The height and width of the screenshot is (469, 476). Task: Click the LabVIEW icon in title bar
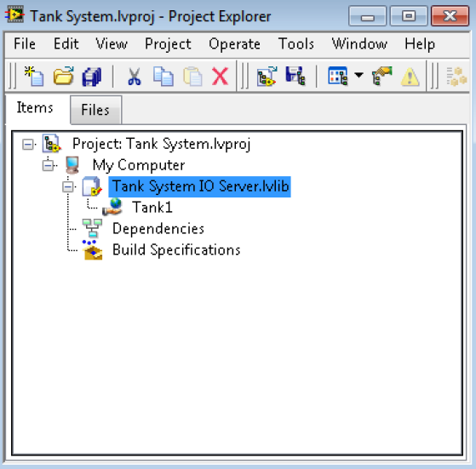point(14,14)
